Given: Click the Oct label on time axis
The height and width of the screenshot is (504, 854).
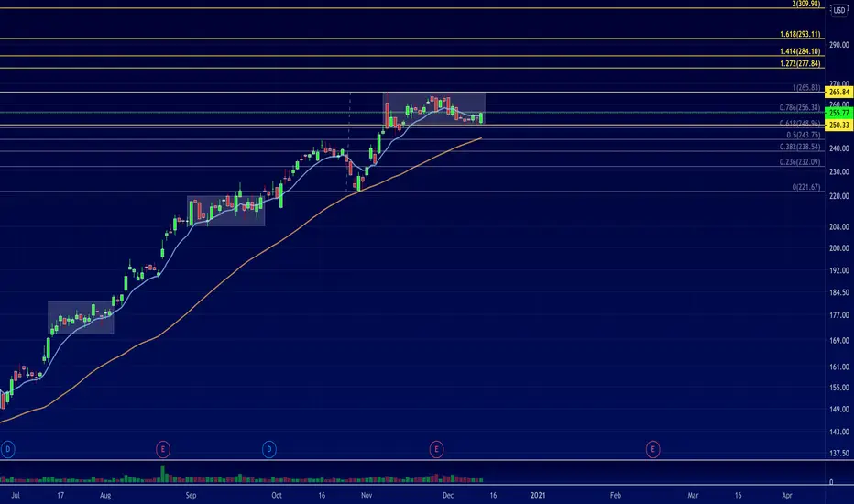Looking at the screenshot, I should [x=277, y=495].
